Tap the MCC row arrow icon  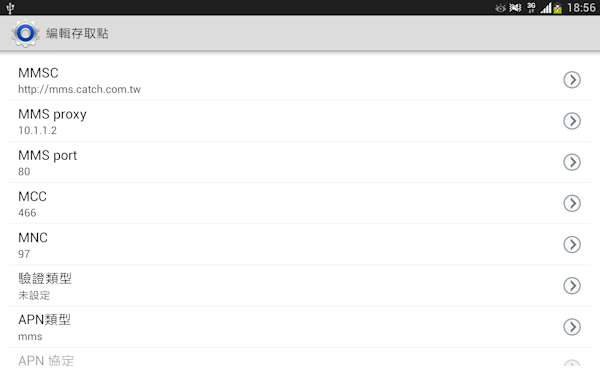[572, 203]
